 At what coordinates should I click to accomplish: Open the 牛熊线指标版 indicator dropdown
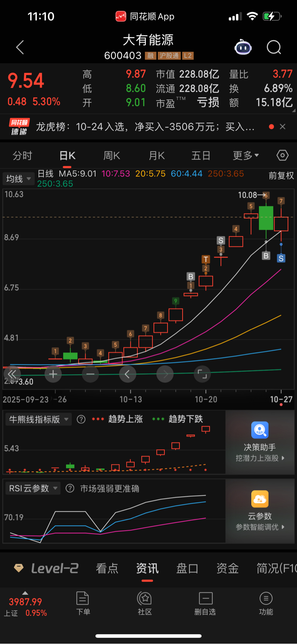38,419
